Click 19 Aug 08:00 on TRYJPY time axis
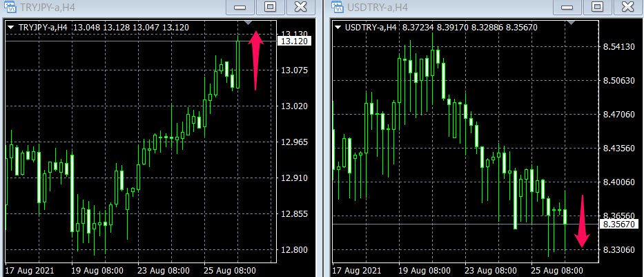The width and height of the screenshot is (644, 277). (x=97, y=271)
